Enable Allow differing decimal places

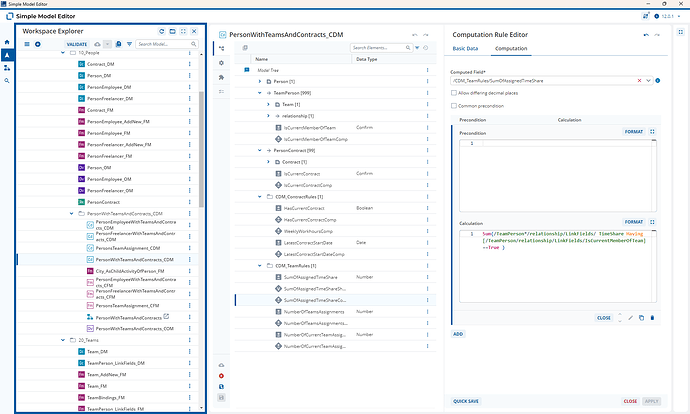[454, 93]
